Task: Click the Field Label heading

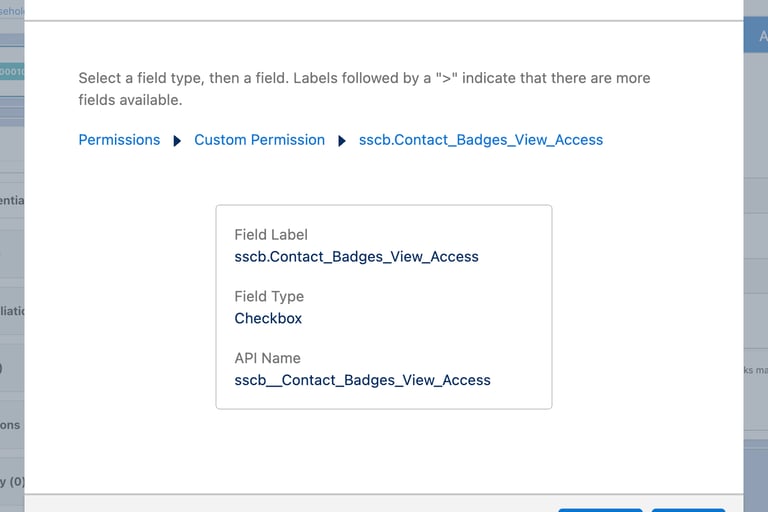Action: [271, 235]
